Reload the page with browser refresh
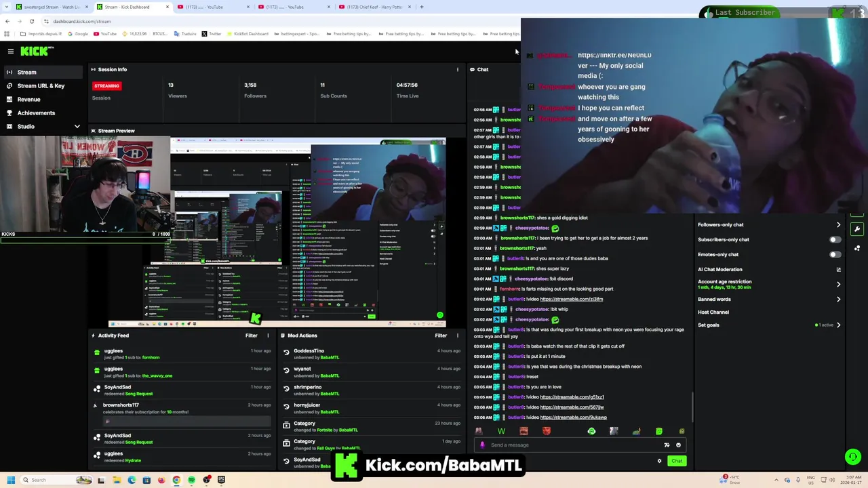Screen dimensions: 868x488 pos(31,21)
